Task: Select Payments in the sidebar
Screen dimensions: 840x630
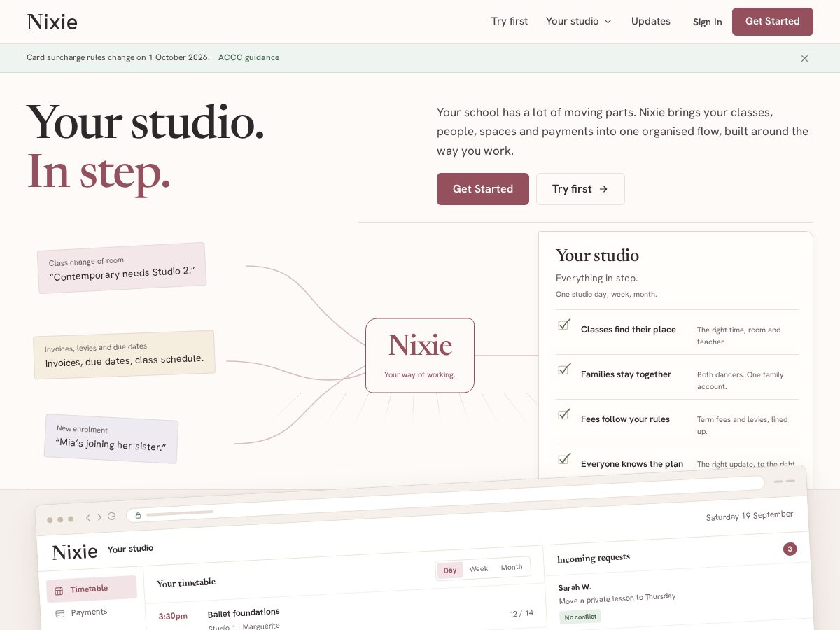Action: click(89, 612)
